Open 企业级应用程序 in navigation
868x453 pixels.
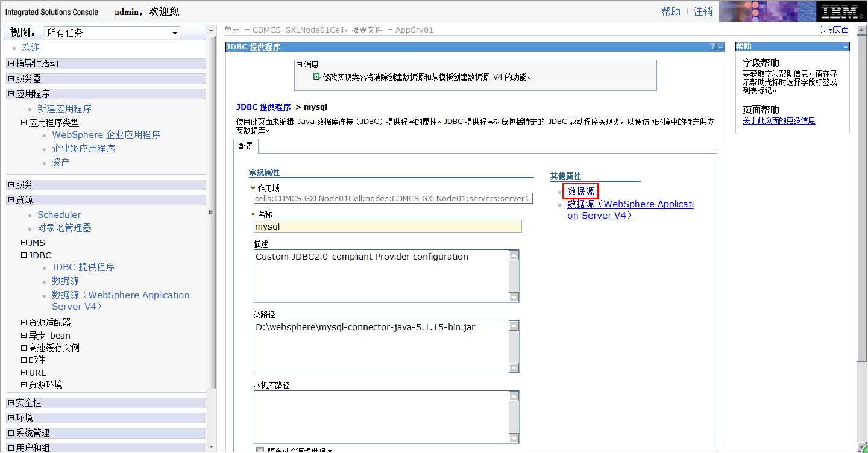pos(83,148)
